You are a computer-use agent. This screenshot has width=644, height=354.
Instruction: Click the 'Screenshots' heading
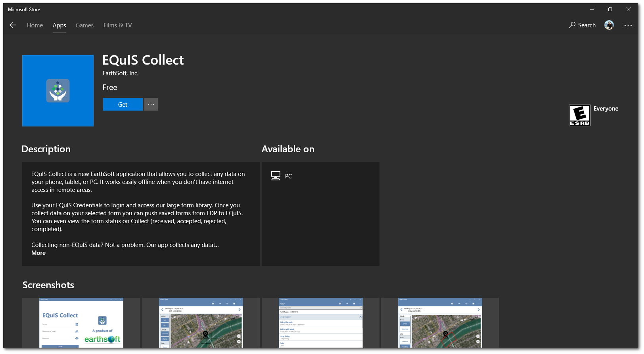pos(48,285)
